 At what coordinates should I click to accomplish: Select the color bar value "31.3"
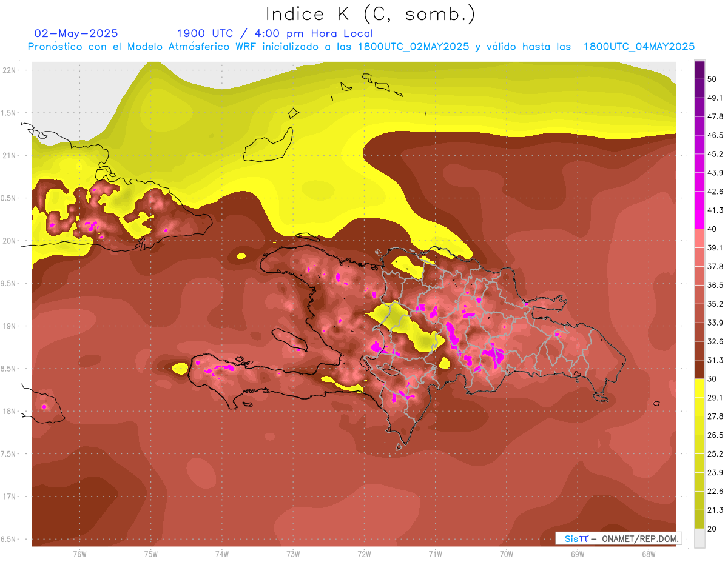[715, 360]
